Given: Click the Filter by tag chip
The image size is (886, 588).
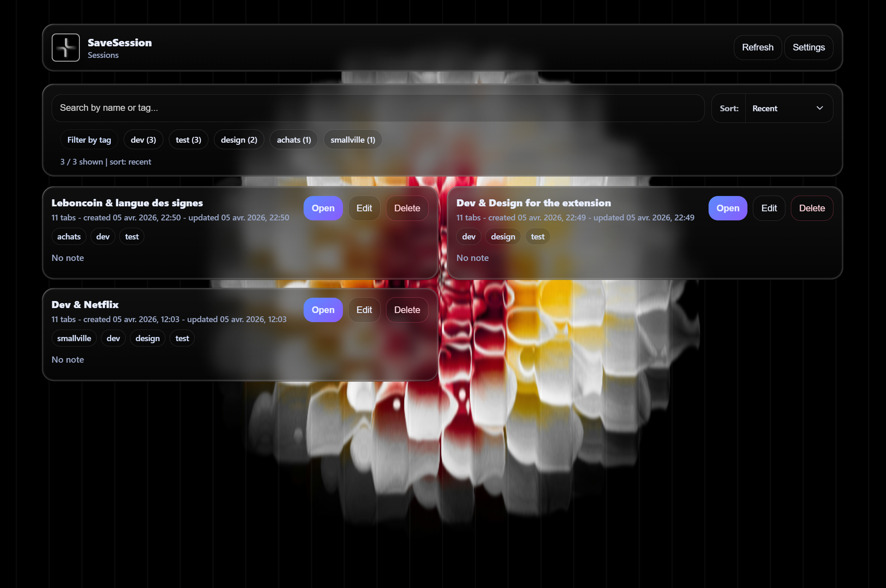Looking at the screenshot, I should 89,140.
